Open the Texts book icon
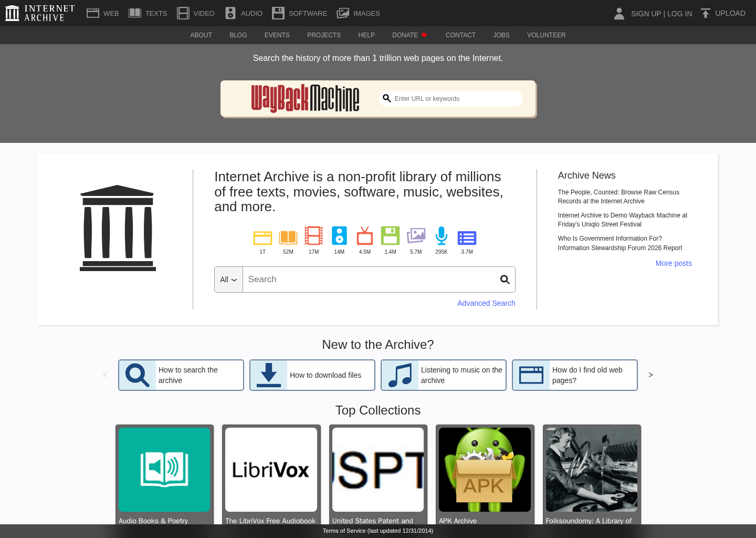 click(x=135, y=13)
